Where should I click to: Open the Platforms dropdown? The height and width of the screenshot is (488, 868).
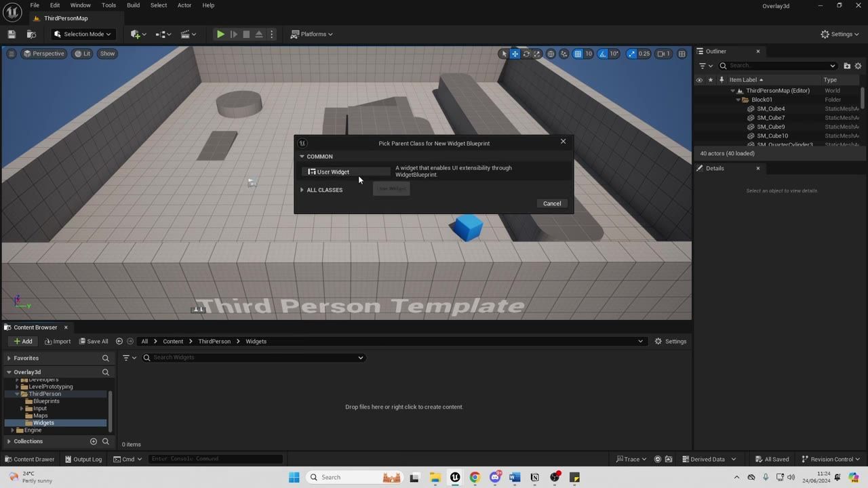tap(312, 34)
